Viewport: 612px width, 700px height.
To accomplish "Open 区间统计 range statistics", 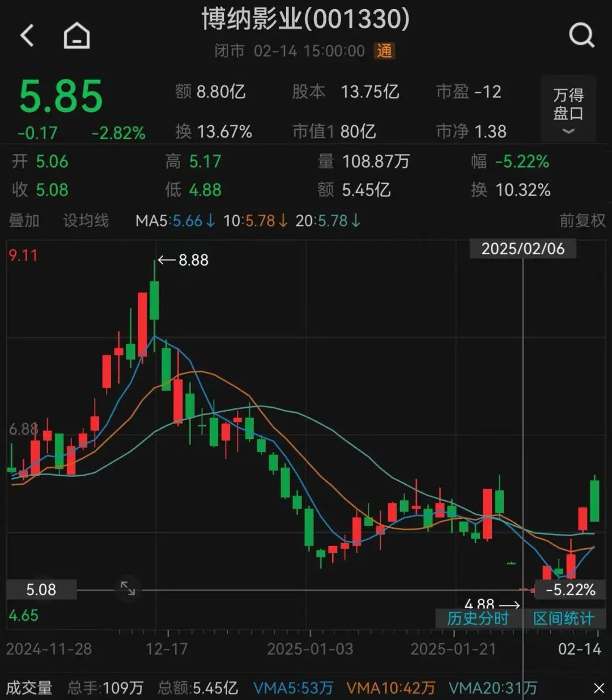I will coord(563,618).
